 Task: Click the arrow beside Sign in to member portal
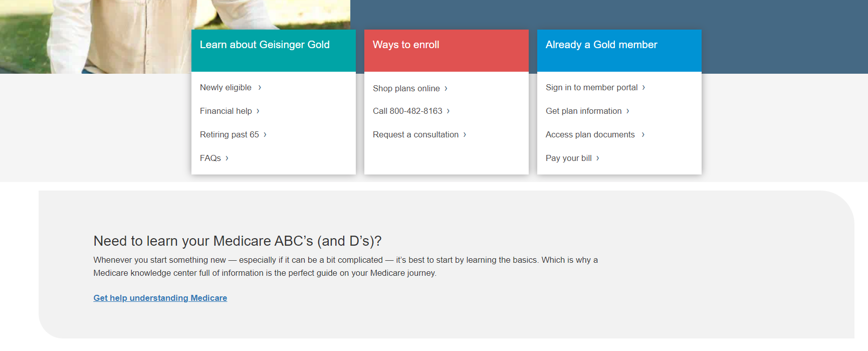(643, 87)
